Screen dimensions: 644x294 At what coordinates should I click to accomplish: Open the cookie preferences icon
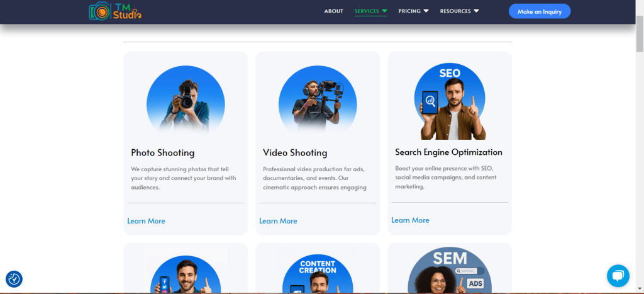click(14, 279)
